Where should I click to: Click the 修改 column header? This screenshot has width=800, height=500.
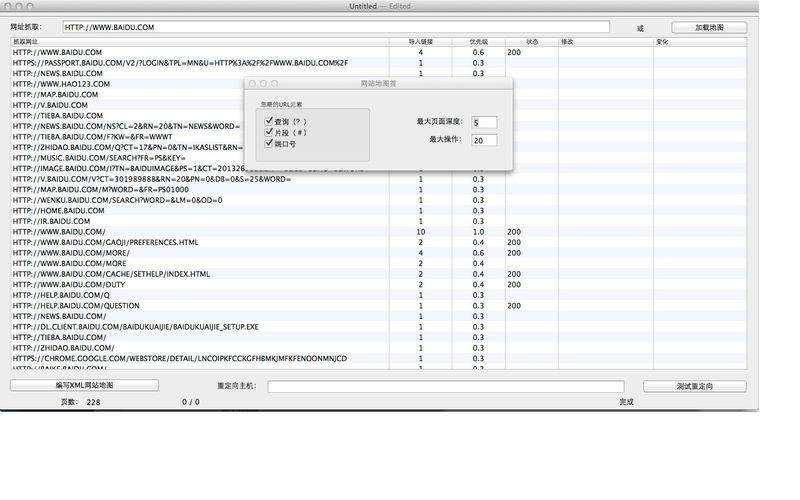[x=606, y=42]
